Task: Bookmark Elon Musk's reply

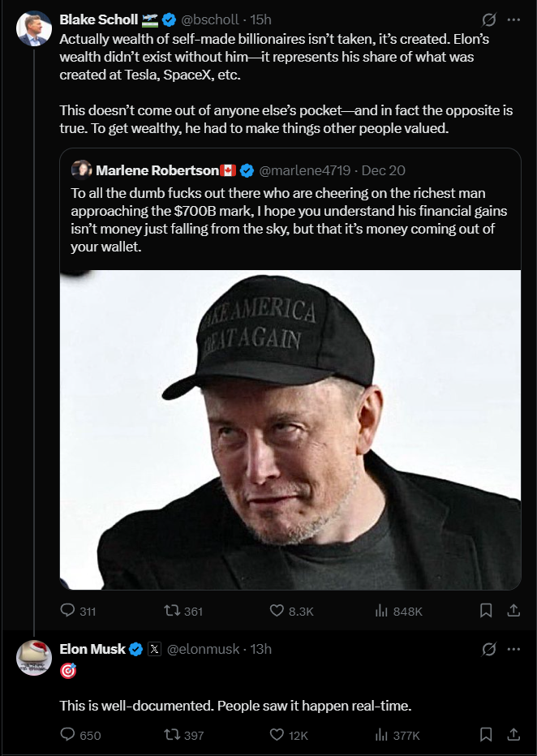Action: click(486, 735)
